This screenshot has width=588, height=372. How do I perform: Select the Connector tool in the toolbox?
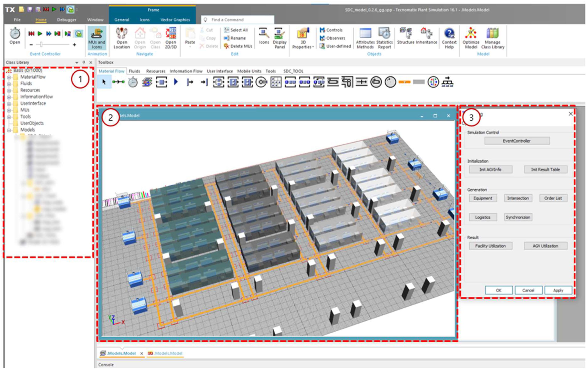pyautogui.click(x=118, y=82)
